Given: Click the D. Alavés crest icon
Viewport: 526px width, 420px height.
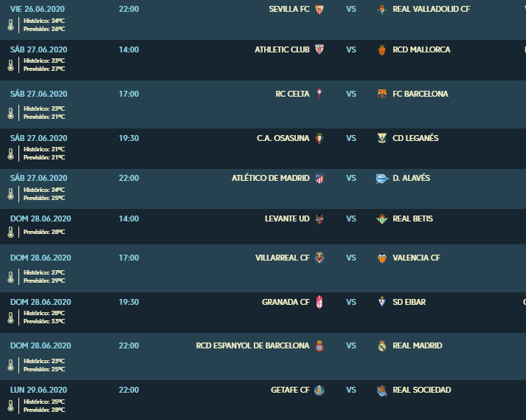Looking at the screenshot, I should tap(381, 179).
